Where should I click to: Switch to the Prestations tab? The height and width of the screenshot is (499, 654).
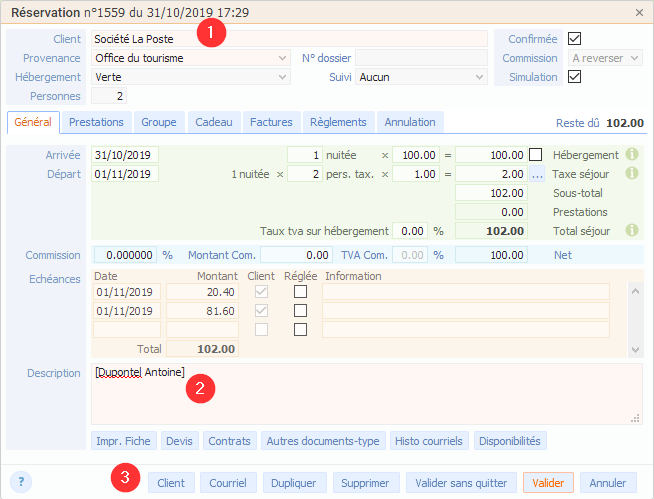(x=96, y=122)
